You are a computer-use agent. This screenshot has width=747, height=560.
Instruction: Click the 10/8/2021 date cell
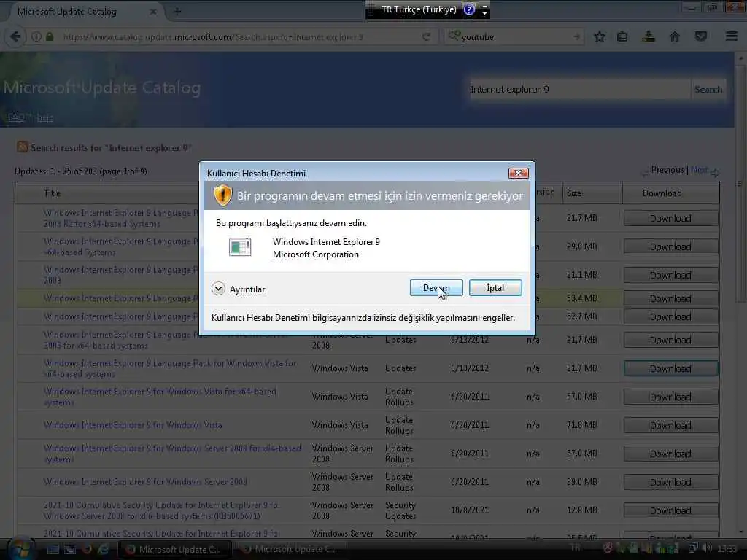tap(470, 510)
